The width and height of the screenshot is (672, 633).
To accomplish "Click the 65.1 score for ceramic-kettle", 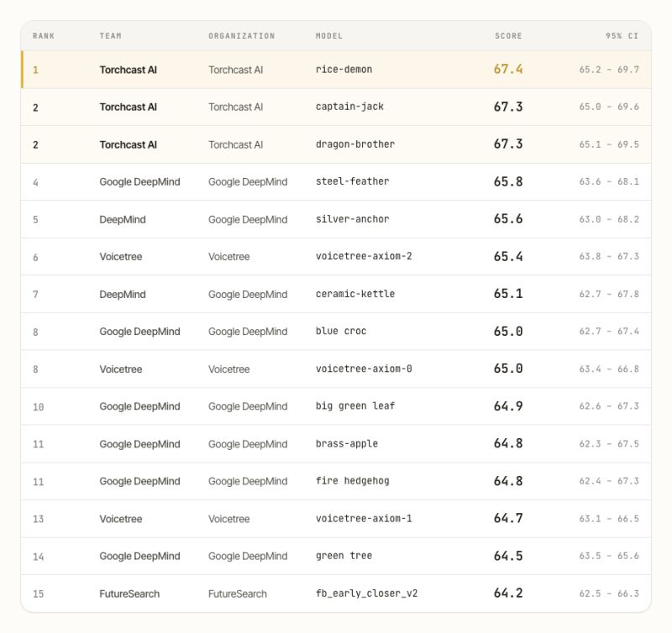I will pos(508,294).
